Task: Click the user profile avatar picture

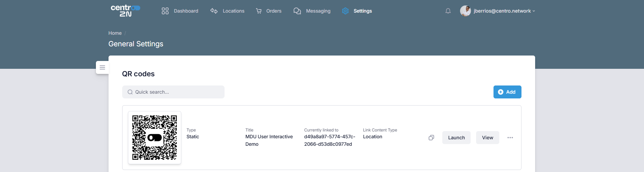Action: pyautogui.click(x=465, y=11)
